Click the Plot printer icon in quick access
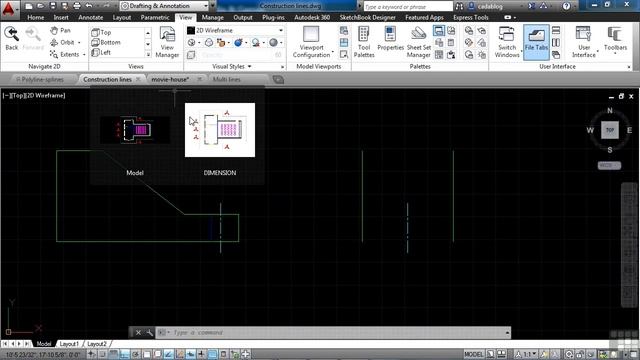Screen dimensions: 640x360 point(77,6)
